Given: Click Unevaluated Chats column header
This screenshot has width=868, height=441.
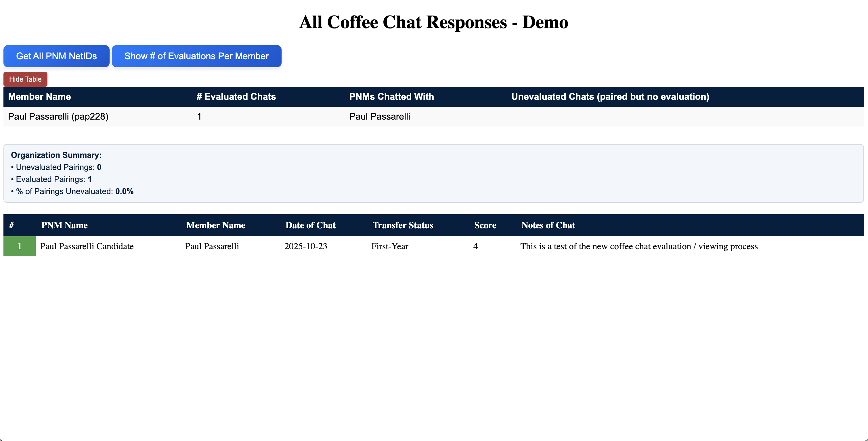Looking at the screenshot, I should tap(610, 97).
